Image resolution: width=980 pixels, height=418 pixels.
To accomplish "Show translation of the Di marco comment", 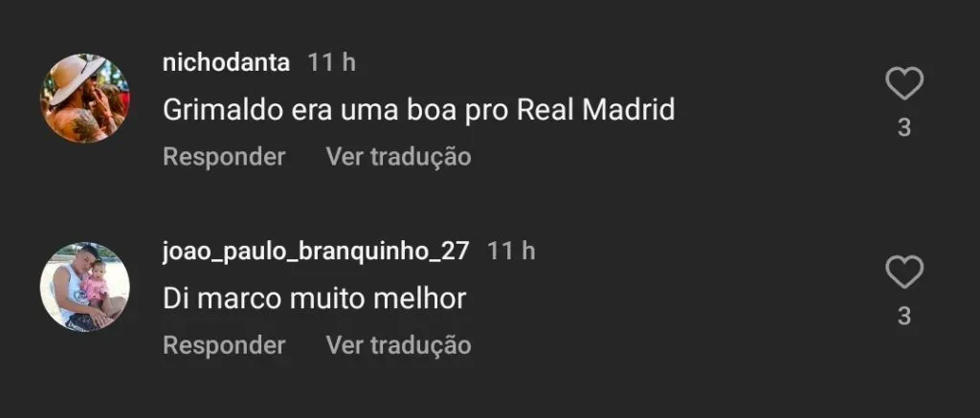I will (x=399, y=345).
